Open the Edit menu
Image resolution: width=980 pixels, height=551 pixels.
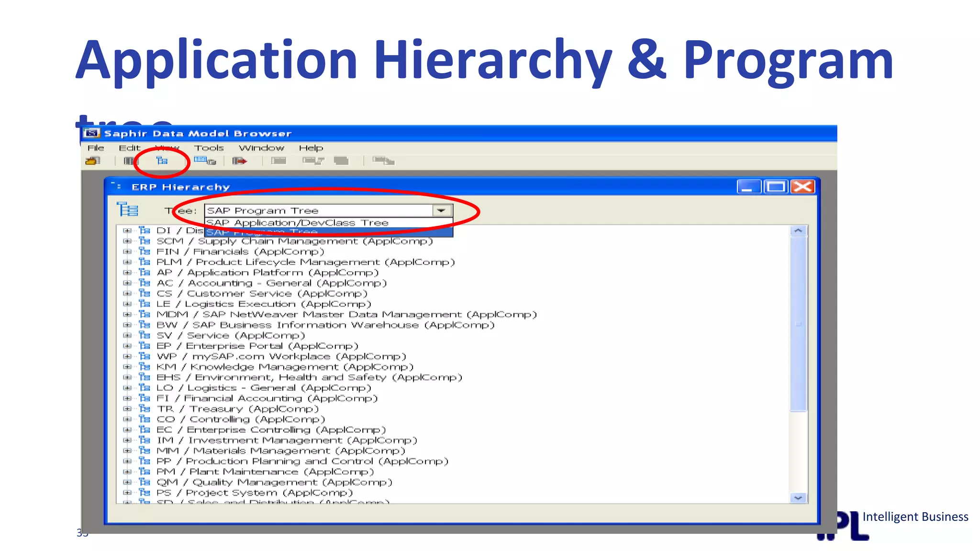pos(130,148)
